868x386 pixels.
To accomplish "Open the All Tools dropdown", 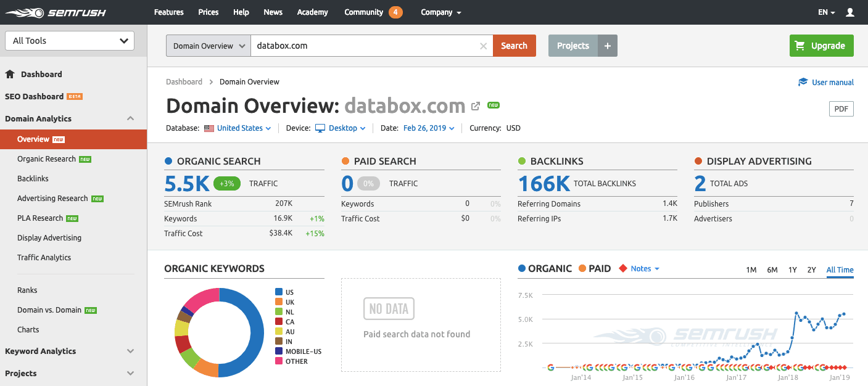I will 70,41.
